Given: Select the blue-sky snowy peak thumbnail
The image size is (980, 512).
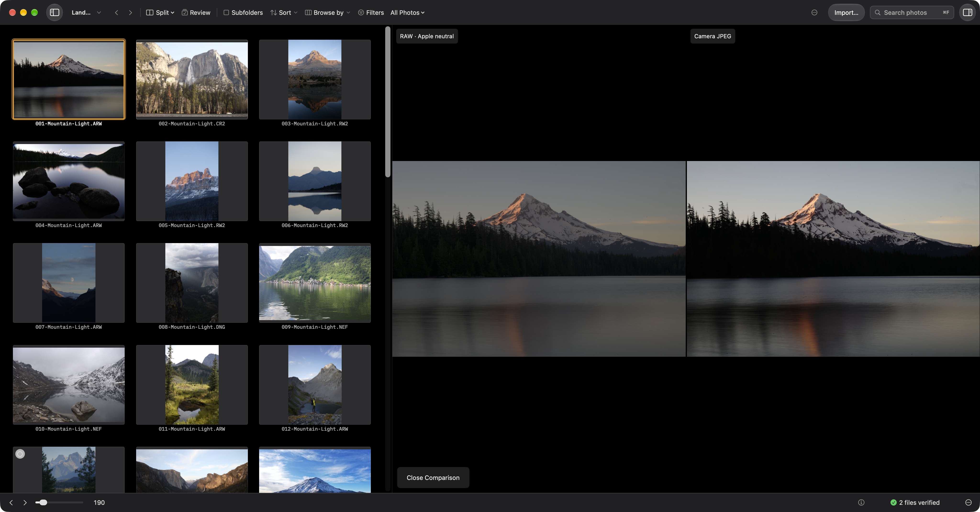Looking at the screenshot, I should (315, 470).
